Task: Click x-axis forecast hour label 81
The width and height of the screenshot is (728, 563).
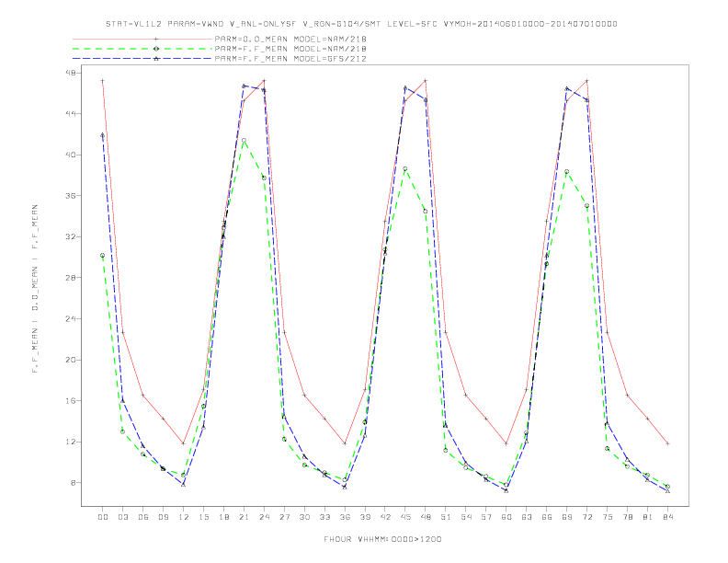Action: [x=647, y=517]
